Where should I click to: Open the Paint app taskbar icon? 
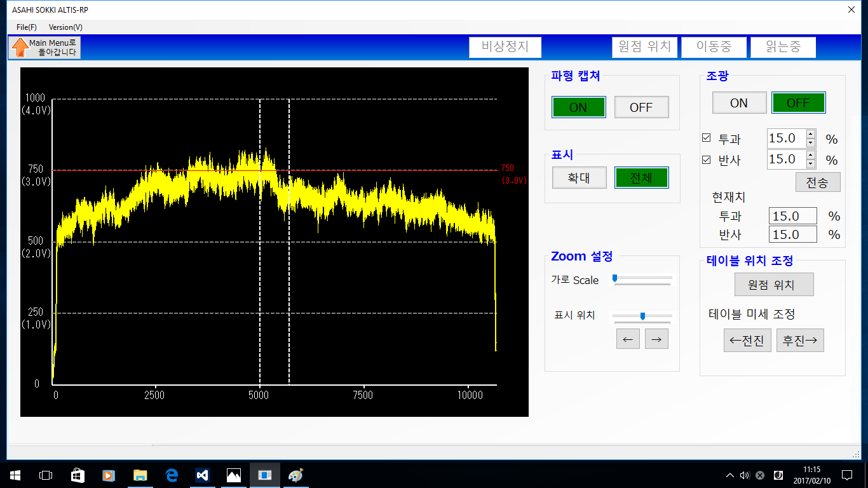coord(296,475)
